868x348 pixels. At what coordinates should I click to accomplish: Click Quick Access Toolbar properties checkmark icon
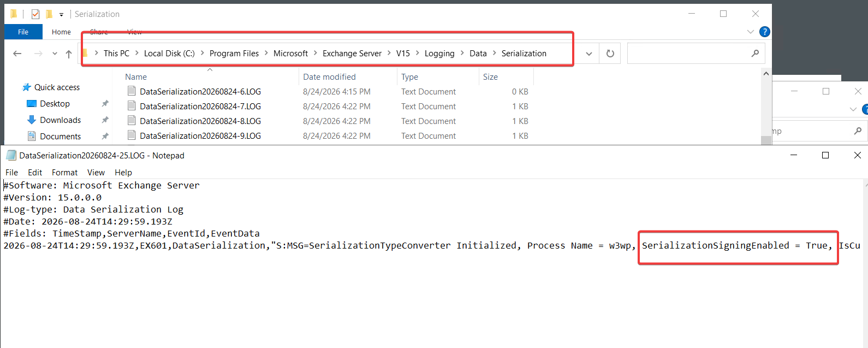click(x=35, y=14)
